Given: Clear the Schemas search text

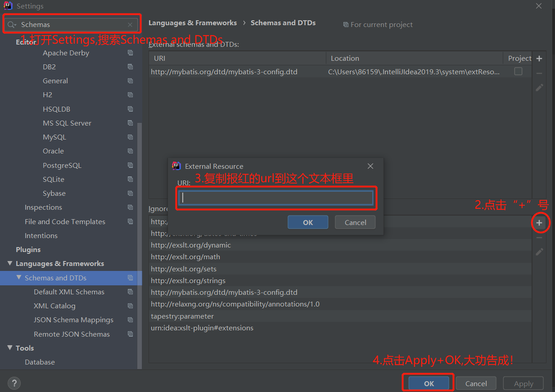Looking at the screenshot, I should [130, 25].
